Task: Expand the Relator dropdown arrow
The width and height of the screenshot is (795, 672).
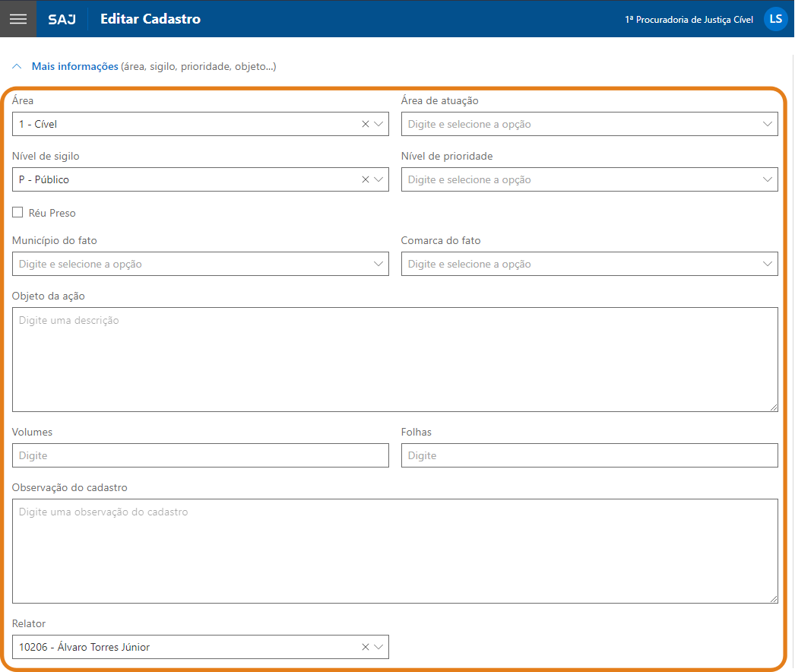Action: [x=378, y=647]
